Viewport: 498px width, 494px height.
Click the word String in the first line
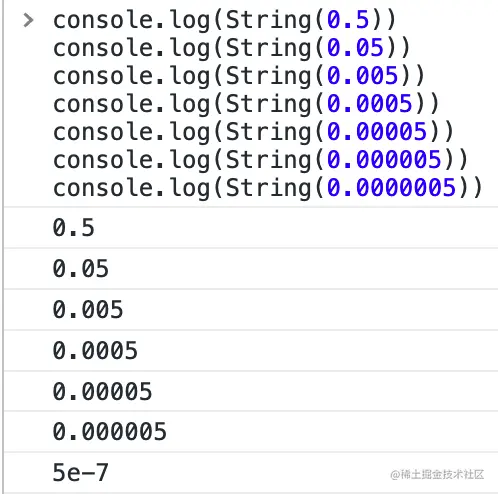268,21
